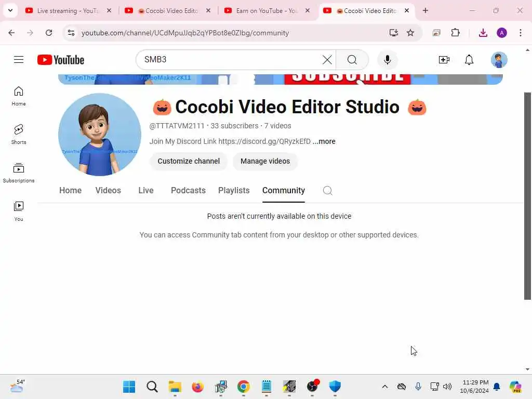Open channel Live tab
532x399 pixels.
point(146,190)
